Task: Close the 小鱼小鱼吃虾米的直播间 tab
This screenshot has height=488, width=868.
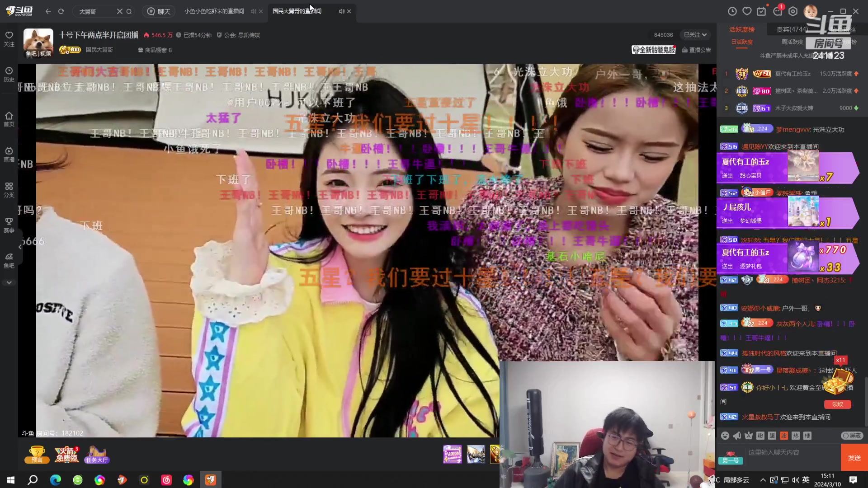Action: click(x=261, y=11)
